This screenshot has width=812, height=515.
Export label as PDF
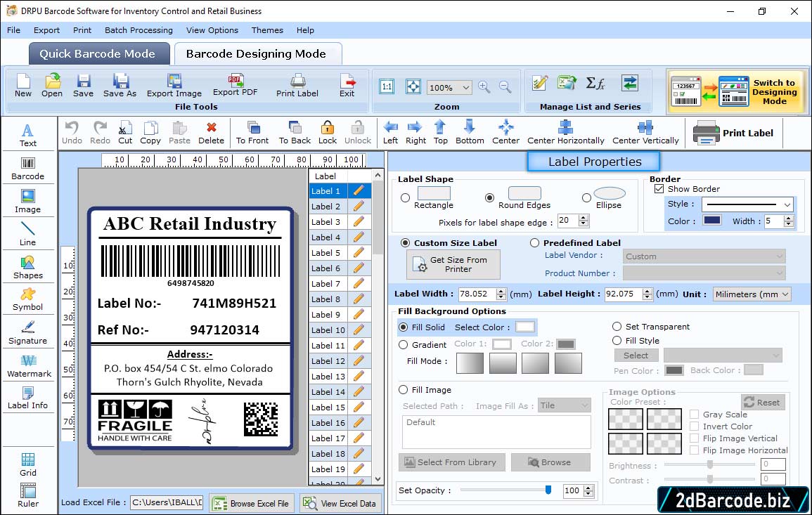click(235, 86)
